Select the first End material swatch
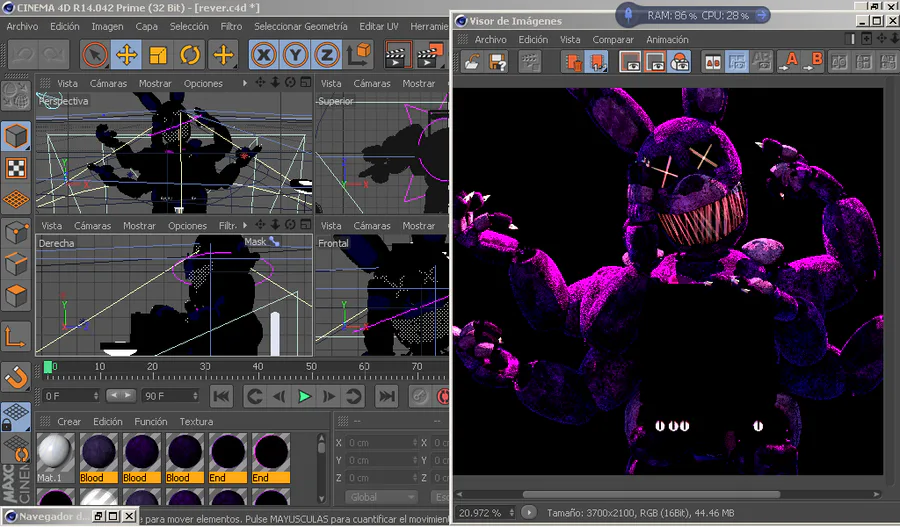 [x=228, y=458]
